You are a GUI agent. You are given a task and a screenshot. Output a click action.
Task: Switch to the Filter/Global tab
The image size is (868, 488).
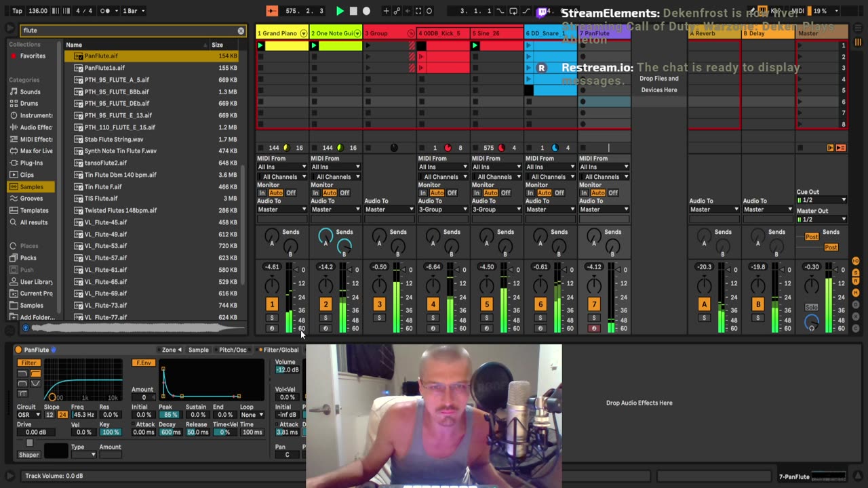[x=281, y=350]
